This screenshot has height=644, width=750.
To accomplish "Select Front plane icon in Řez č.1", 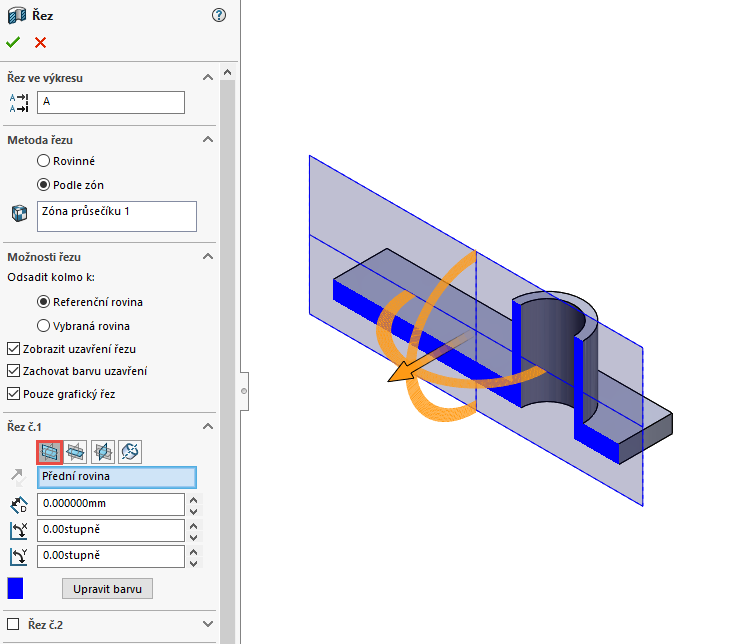I will 50,452.
